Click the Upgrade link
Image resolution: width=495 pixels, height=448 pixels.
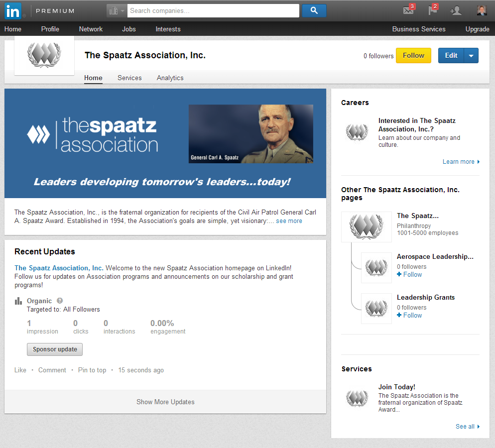point(477,29)
